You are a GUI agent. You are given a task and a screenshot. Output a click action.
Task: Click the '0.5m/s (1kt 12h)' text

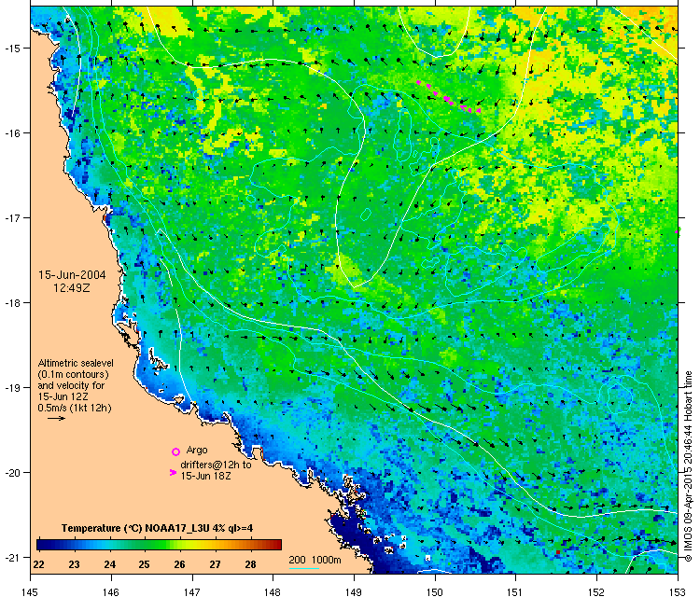coord(75,408)
